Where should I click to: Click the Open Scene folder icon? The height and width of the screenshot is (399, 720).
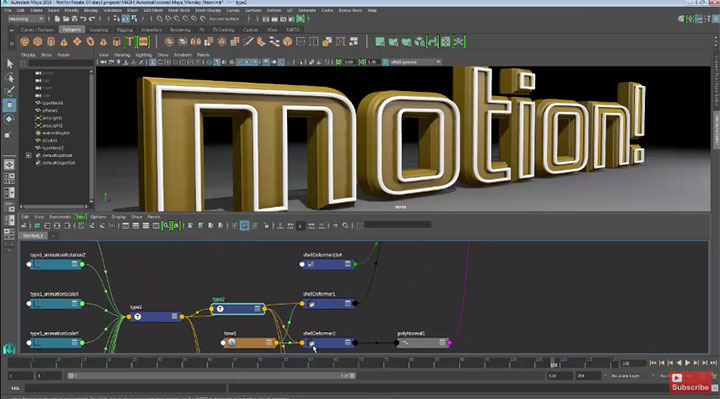coord(66,19)
